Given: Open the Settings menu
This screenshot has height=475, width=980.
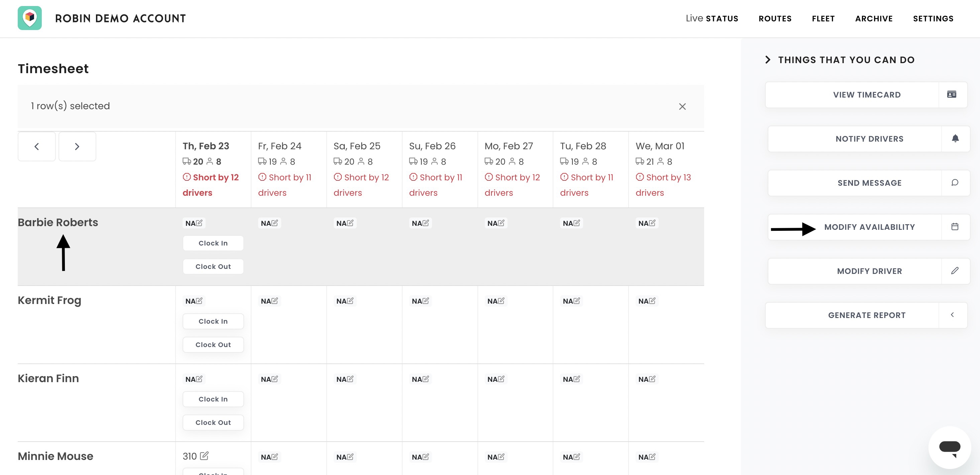Looking at the screenshot, I should click(933, 18).
